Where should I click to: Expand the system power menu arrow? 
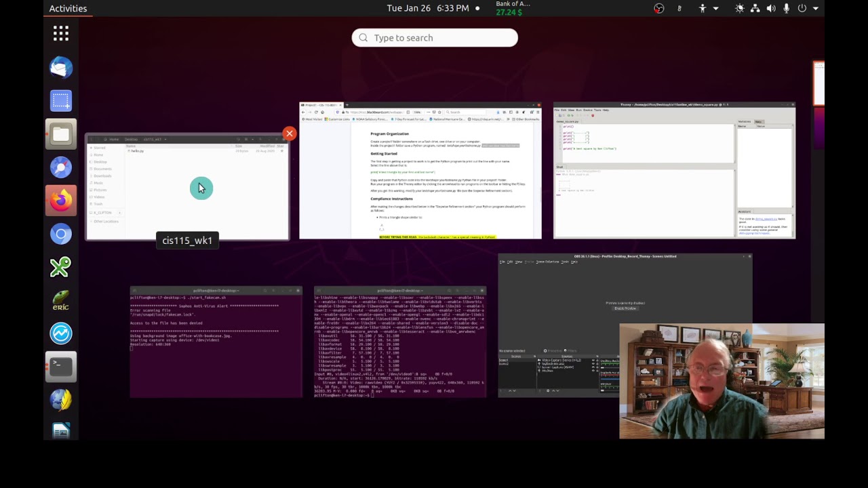click(x=816, y=8)
